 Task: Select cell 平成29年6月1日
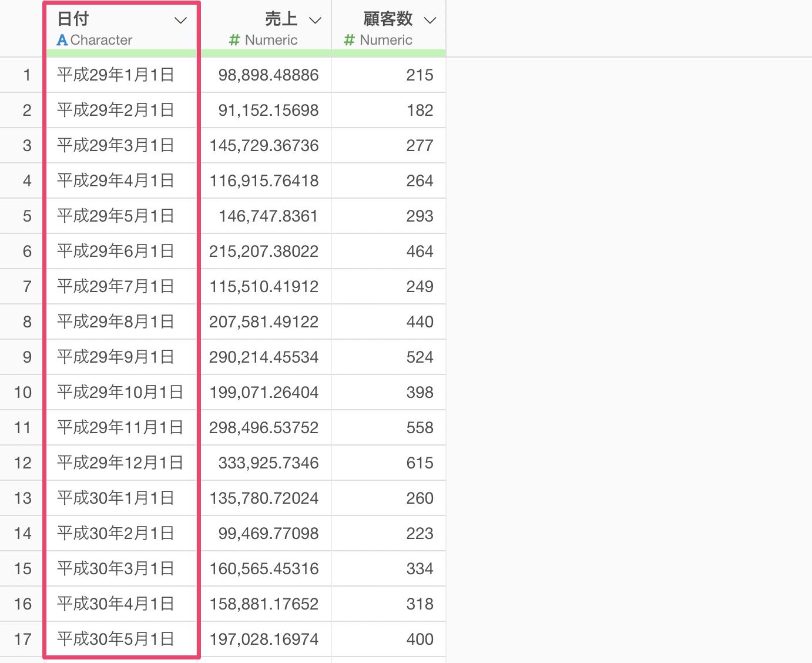(x=116, y=251)
